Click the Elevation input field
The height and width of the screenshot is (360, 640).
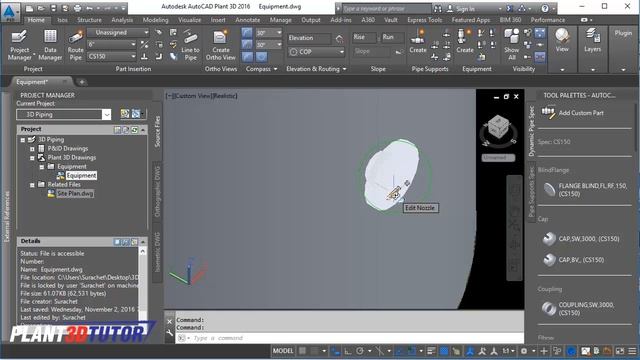coord(309,38)
